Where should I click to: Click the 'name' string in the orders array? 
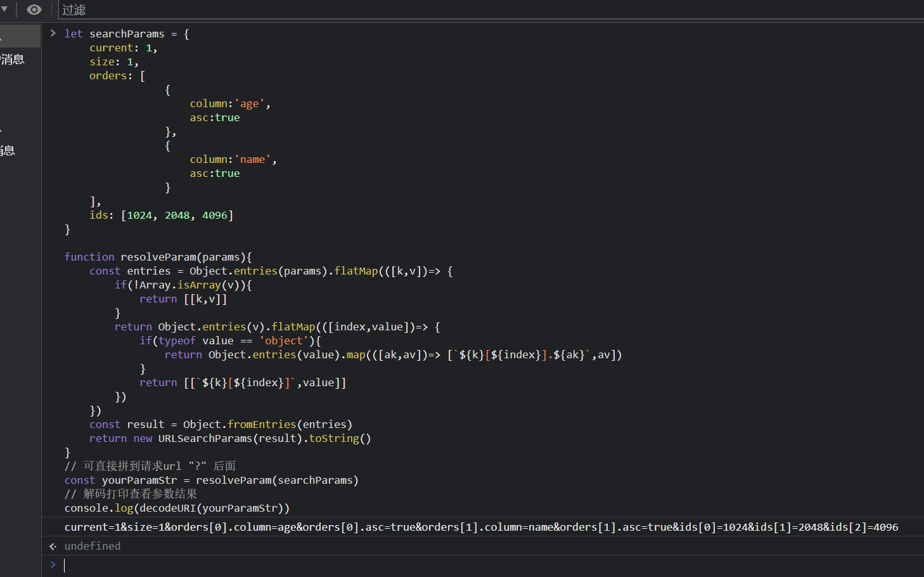253,159
